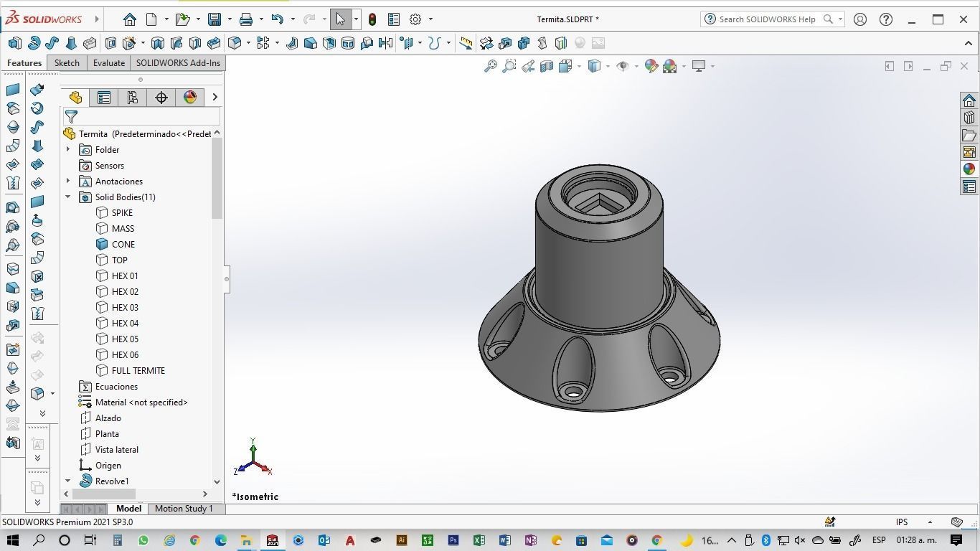Open Custom Properties in task pane

(x=969, y=187)
